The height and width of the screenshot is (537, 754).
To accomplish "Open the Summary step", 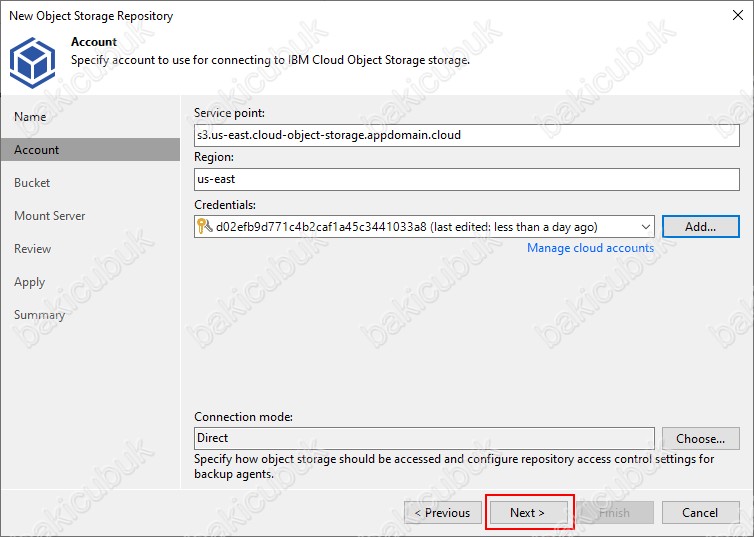I will click(39, 315).
